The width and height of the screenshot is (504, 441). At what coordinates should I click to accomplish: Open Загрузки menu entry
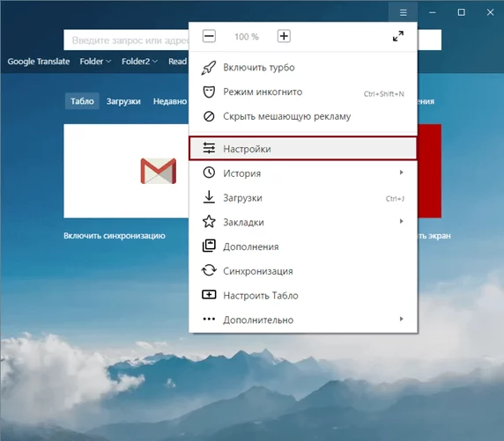click(303, 197)
